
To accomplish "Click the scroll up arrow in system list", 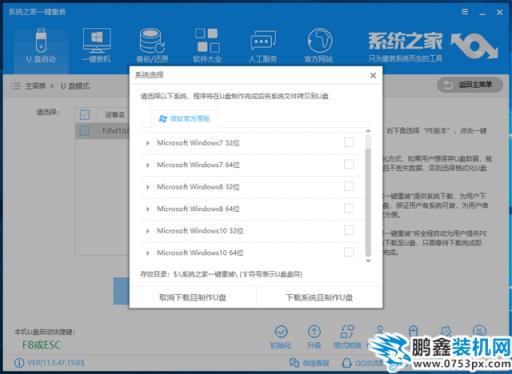I will (x=368, y=131).
